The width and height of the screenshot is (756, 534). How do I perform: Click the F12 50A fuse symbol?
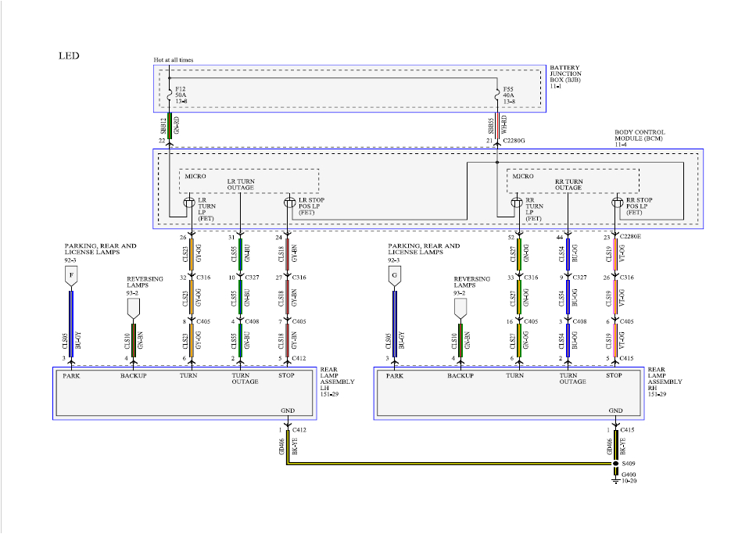[x=169, y=95]
